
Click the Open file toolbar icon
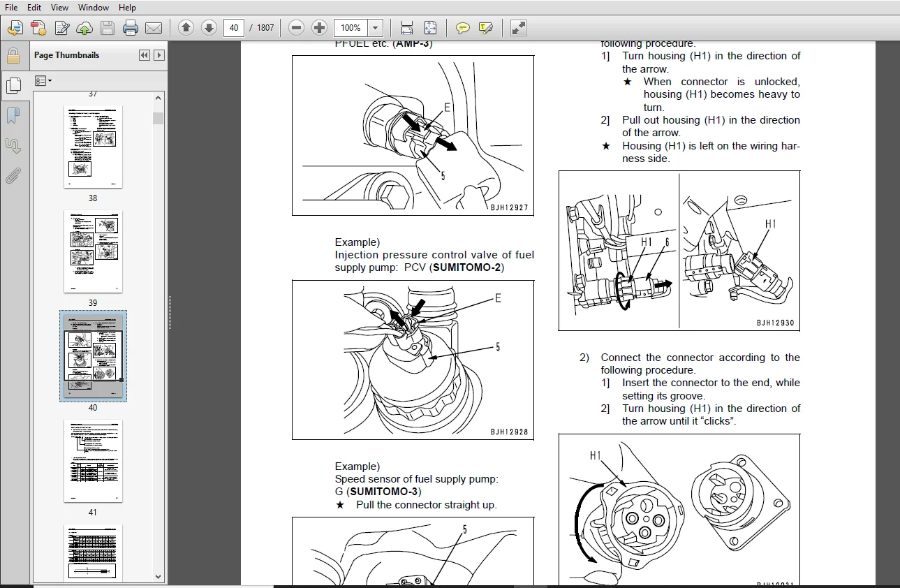click(15, 28)
